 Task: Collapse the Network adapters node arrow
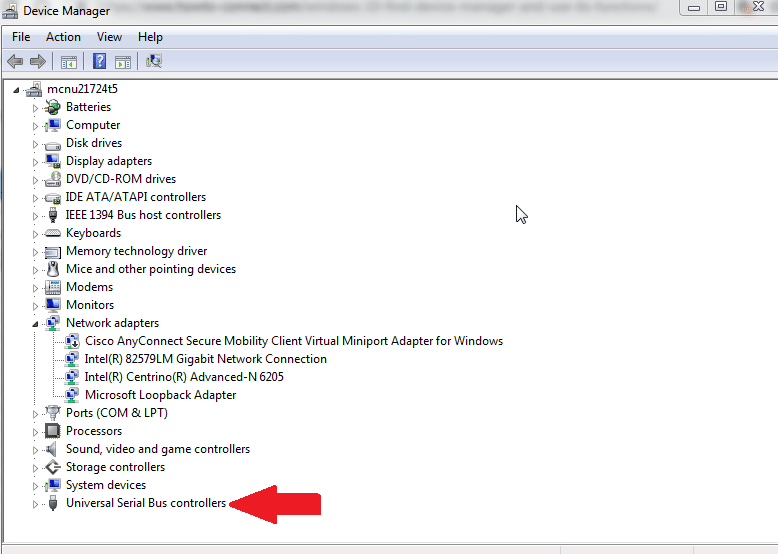click(x=35, y=324)
